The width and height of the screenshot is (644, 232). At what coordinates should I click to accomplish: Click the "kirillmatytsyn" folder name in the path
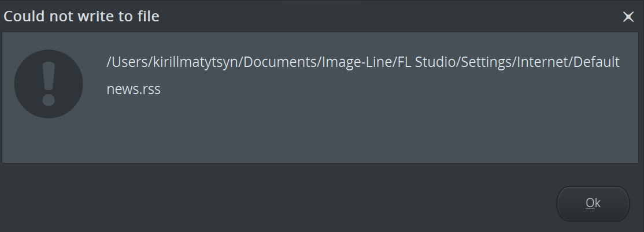click(195, 62)
